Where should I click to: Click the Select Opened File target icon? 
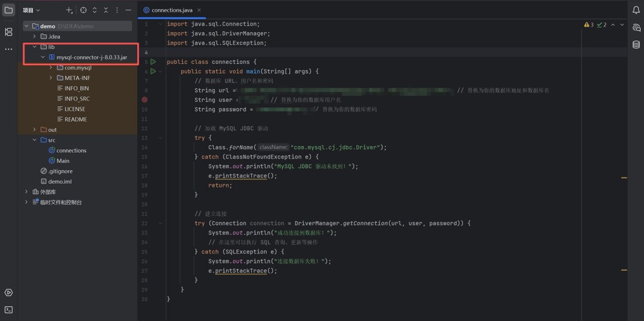[x=83, y=10]
